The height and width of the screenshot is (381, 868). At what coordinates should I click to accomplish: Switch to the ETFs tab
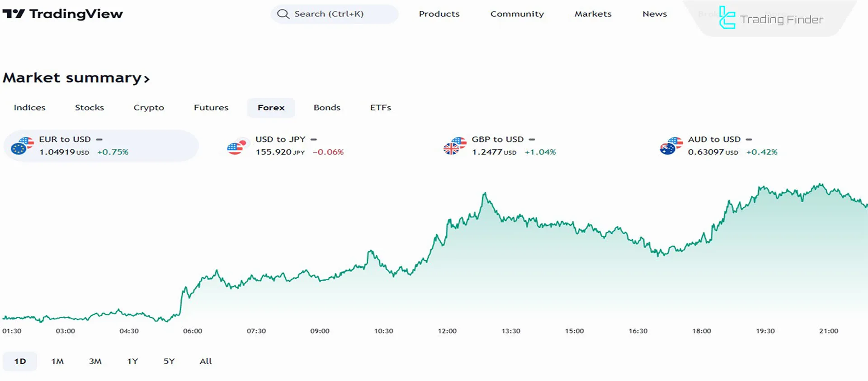[381, 108]
